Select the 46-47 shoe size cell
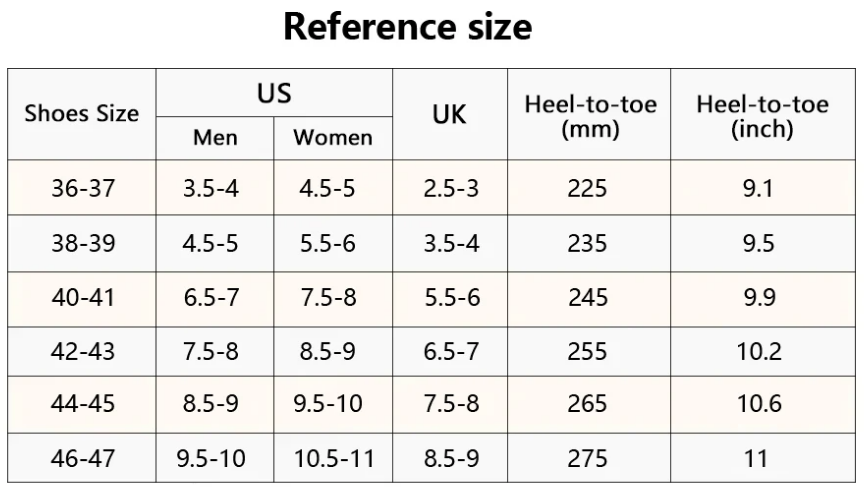The height and width of the screenshot is (495, 866). [82, 458]
